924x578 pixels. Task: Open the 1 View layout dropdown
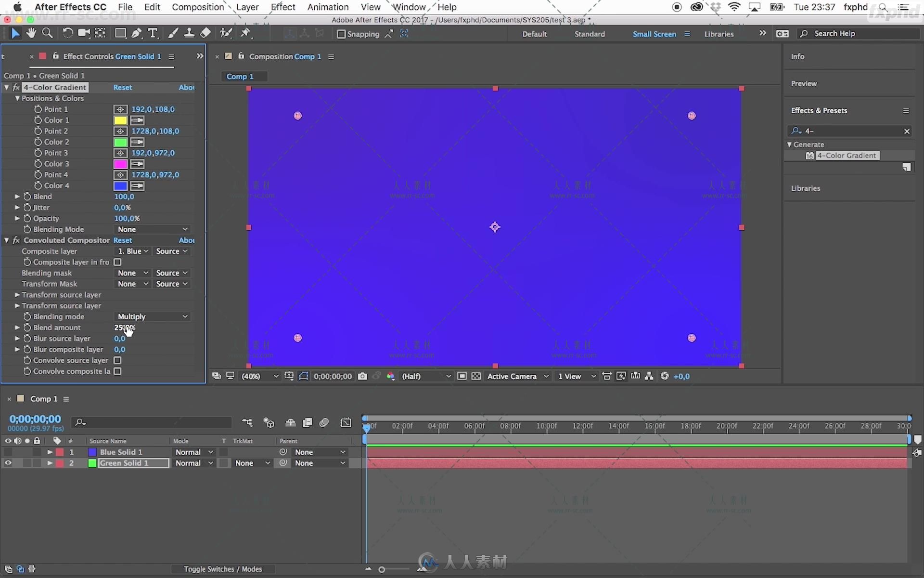(x=576, y=376)
